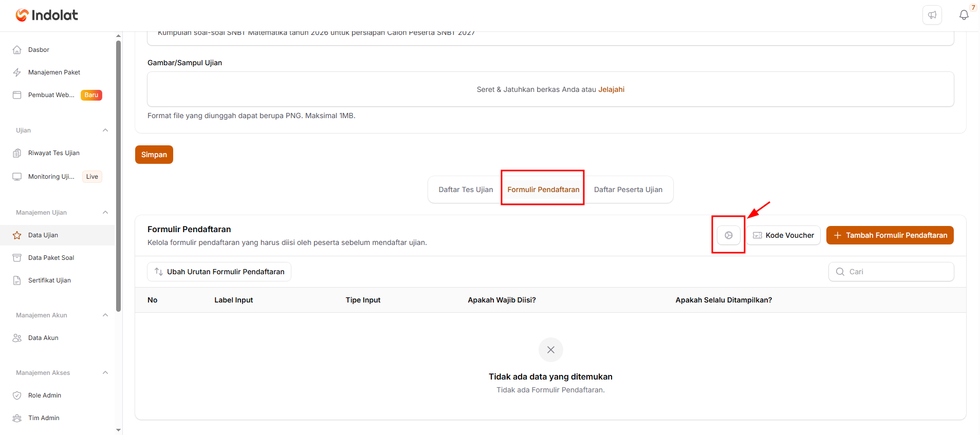Collapse the Manajemen Akun section
This screenshot has height=435, width=980.
[x=105, y=315]
